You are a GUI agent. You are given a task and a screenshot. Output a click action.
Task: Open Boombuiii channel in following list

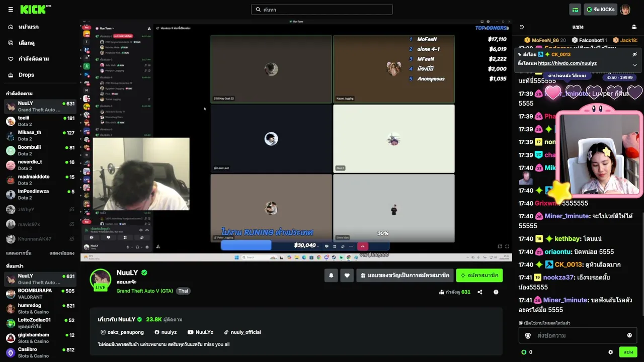[x=40, y=150]
